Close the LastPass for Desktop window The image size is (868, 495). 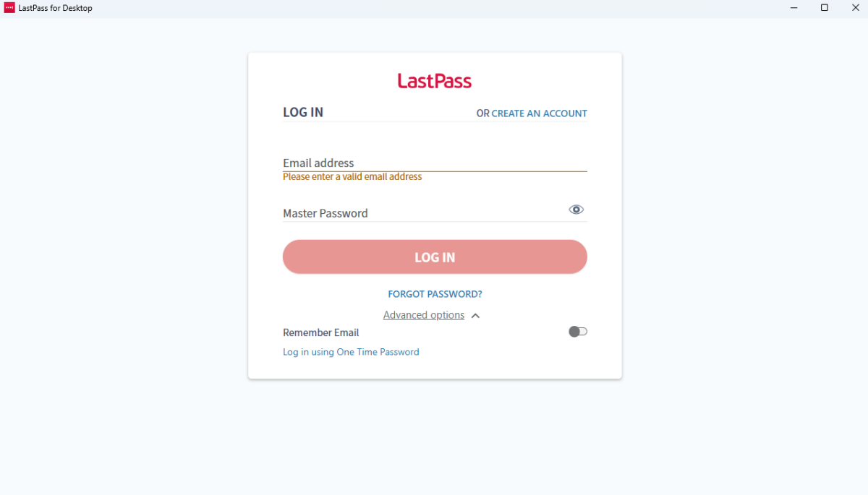tap(855, 8)
